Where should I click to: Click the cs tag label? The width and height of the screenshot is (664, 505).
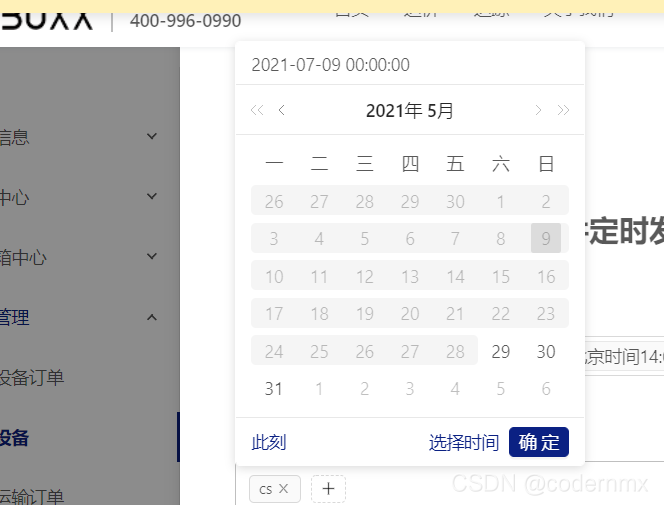[266, 489]
